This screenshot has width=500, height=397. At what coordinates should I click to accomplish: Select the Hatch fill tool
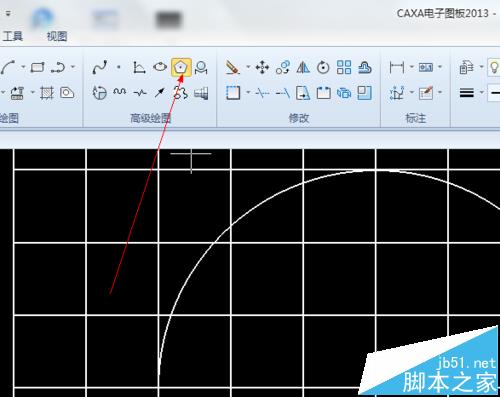[47, 93]
